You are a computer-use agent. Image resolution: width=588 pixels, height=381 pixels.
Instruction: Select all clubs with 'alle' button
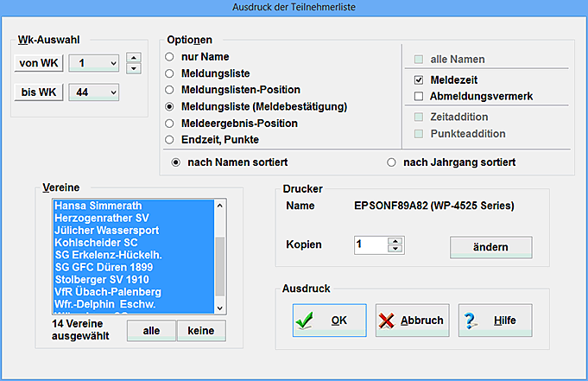tap(151, 330)
